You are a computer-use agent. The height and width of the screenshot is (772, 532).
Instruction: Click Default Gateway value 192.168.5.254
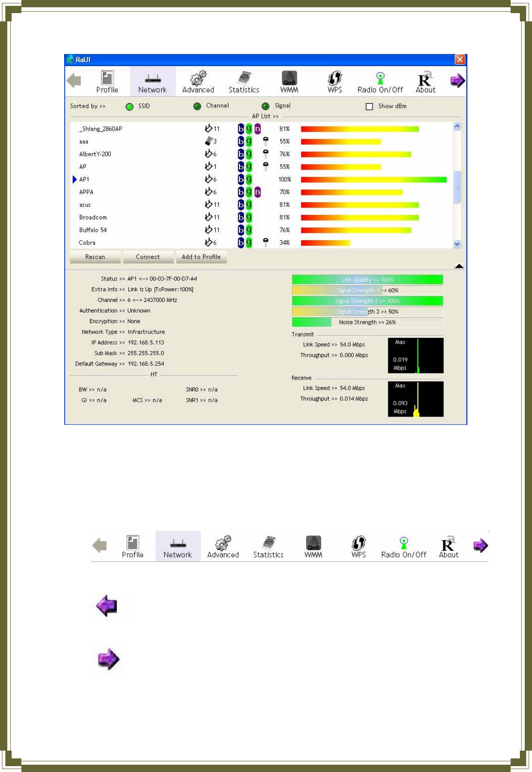coord(146,364)
